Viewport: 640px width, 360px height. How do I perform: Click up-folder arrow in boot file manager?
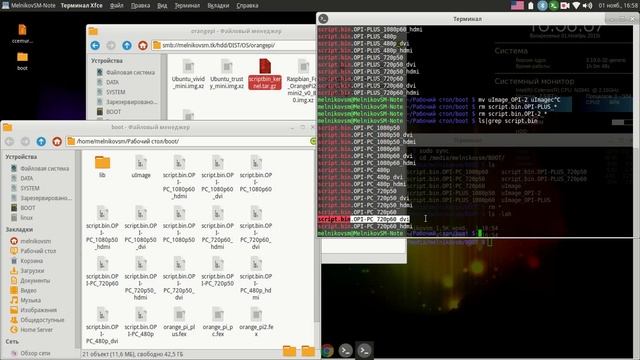41,141
